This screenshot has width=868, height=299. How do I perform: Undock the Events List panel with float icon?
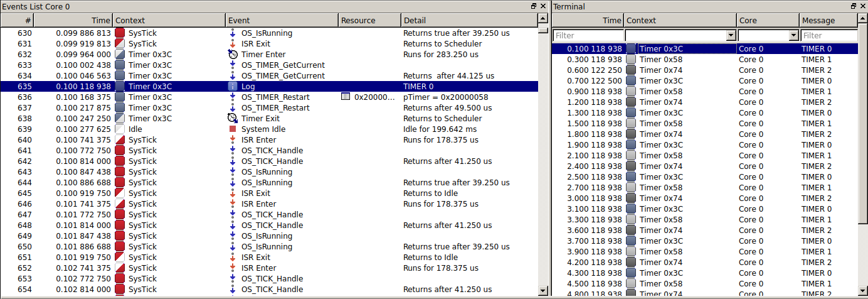(534, 6)
